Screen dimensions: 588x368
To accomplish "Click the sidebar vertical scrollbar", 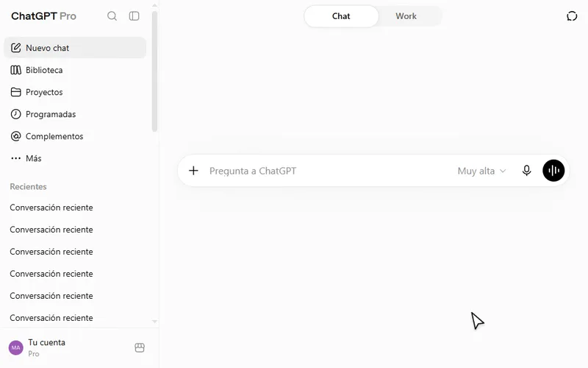I will pyautogui.click(x=154, y=71).
